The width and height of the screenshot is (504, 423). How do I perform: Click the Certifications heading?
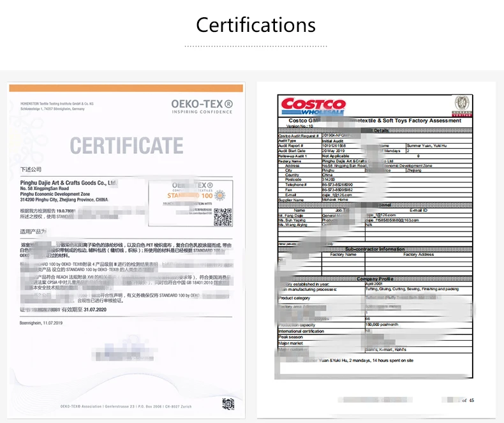[256, 25]
